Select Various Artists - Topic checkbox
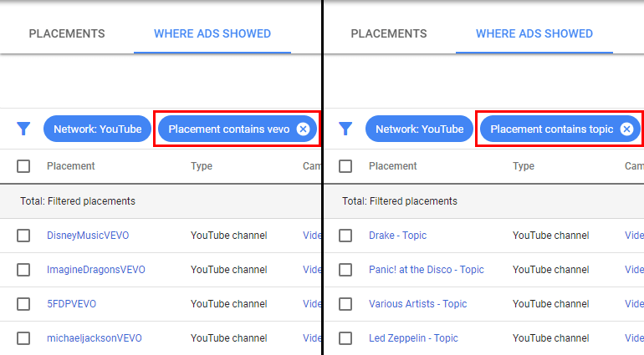Screen dimensions: 644x355 point(345,304)
